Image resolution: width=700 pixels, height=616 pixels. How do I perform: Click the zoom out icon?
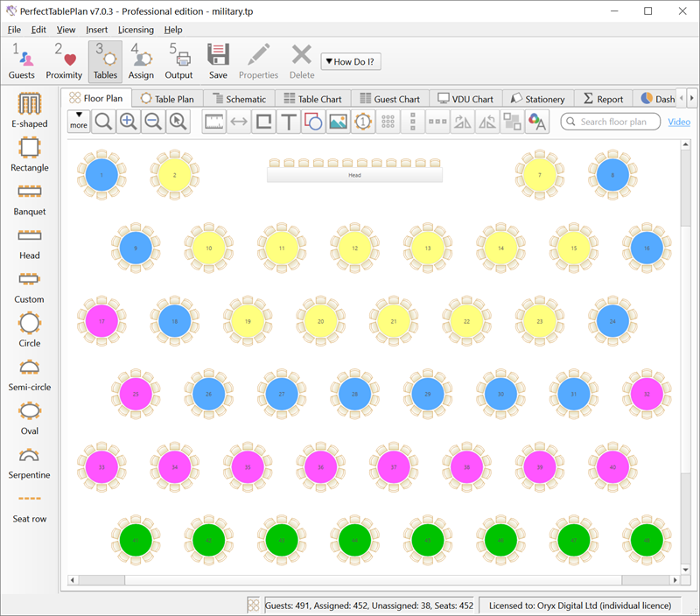click(x=153, y=122)
